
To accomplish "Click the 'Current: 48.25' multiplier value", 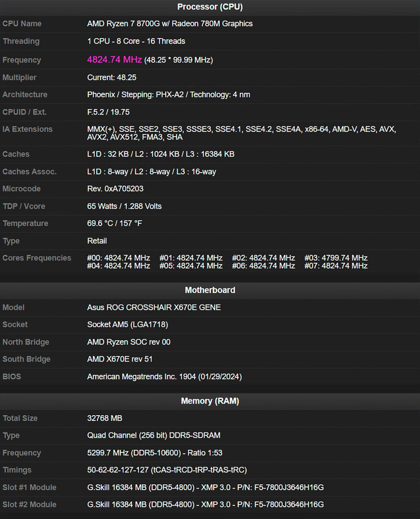I will tap(112, 77).
